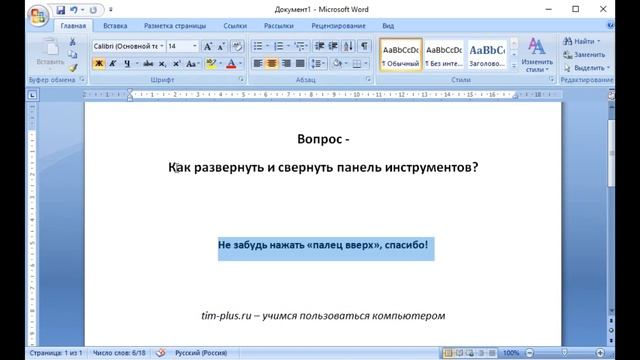Apply paragraph shading with paint bucket

click(x=337, y=63)
